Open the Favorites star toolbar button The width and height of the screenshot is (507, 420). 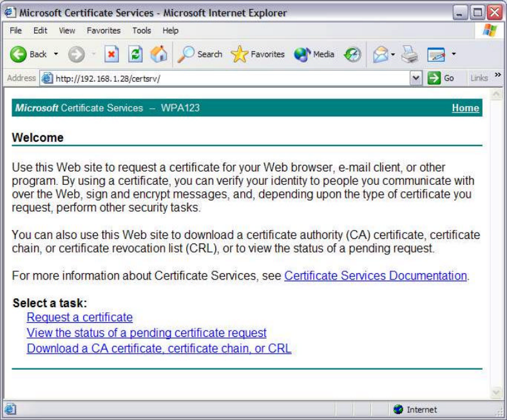click(258, 54)
